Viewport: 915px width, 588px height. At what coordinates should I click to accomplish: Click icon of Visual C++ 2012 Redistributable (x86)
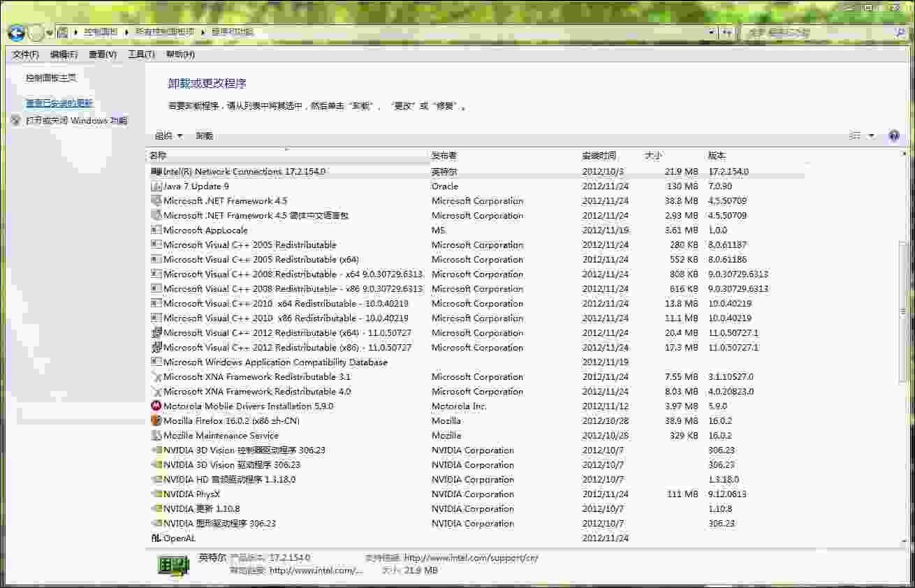pyautogui.click(x=156, y=347)
